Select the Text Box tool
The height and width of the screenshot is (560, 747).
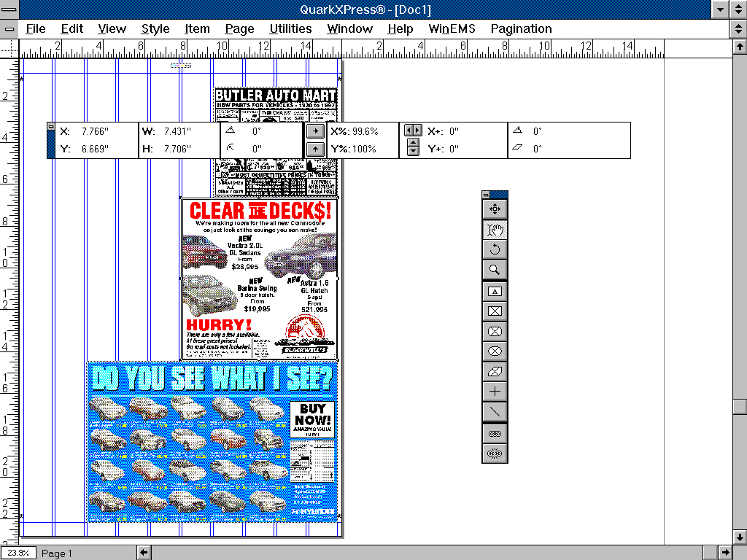495,292
